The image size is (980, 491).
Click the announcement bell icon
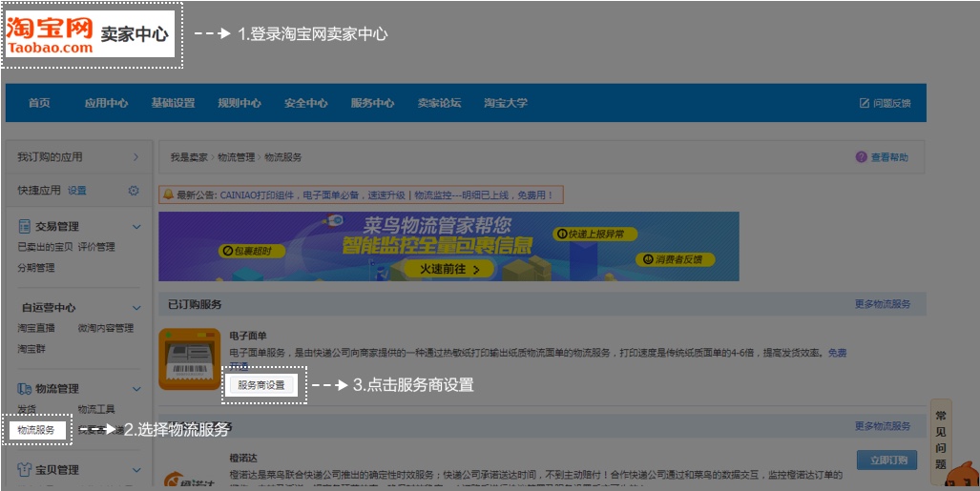tap(168, 194)
